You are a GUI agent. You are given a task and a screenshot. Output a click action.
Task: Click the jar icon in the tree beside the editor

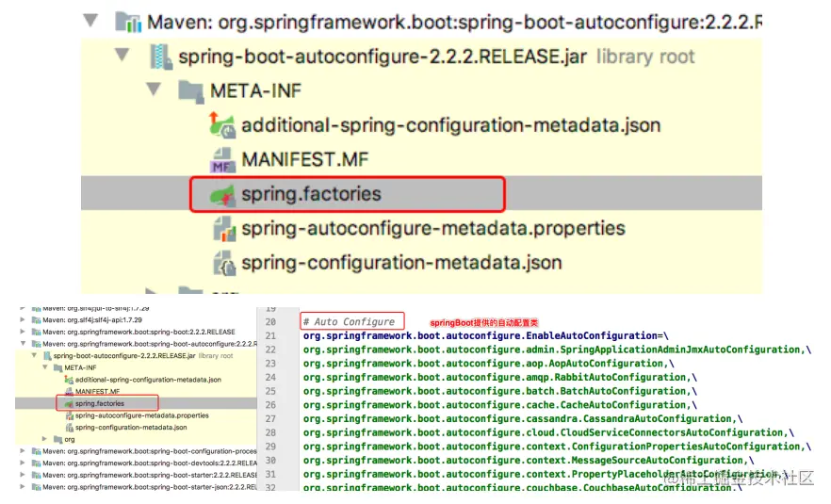pos(47,356)
